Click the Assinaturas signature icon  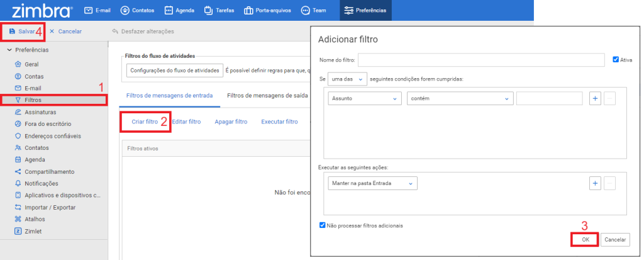click(x=18, y=112)
